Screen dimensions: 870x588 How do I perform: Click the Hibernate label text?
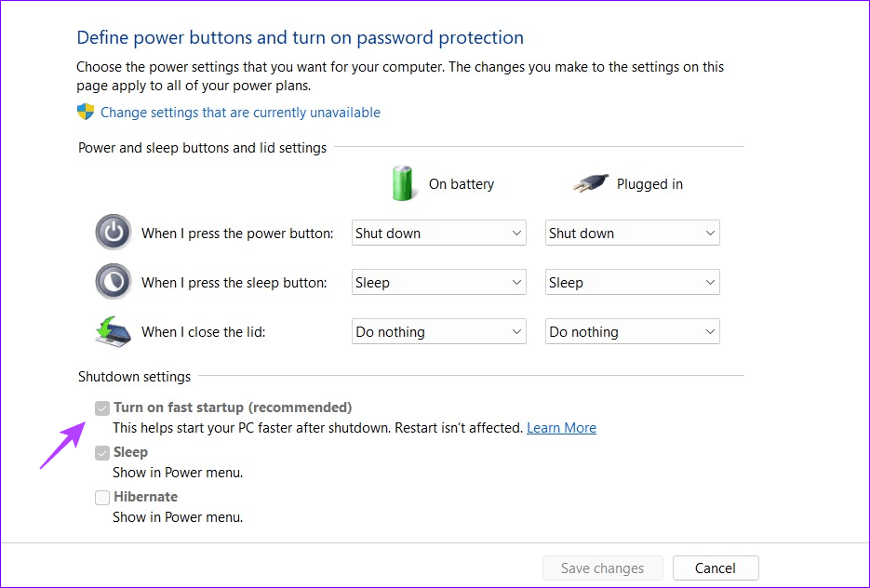tap(145, 497)
